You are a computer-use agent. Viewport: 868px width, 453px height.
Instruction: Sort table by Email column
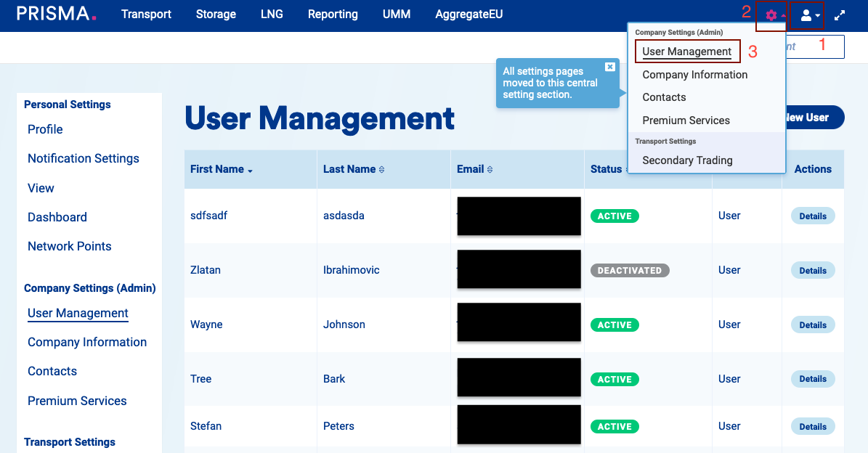pos(474,169)
